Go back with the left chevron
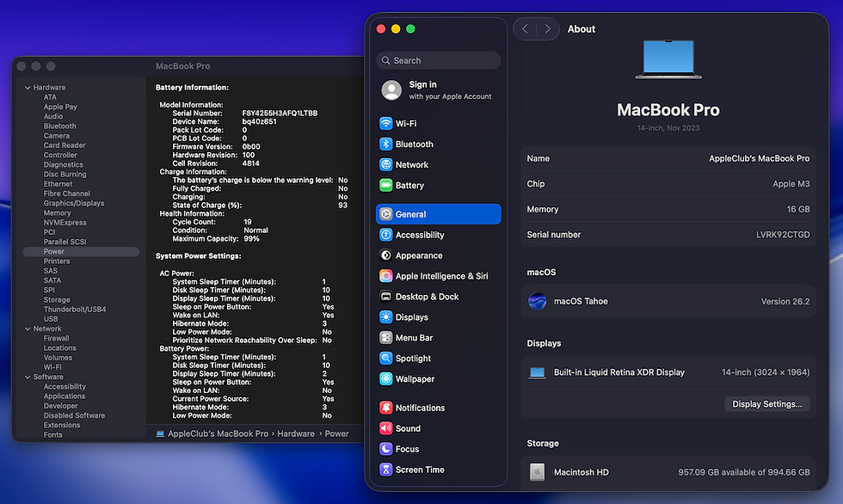The height and width of the screenshot is (504, 843). click(x=526, y=29)
